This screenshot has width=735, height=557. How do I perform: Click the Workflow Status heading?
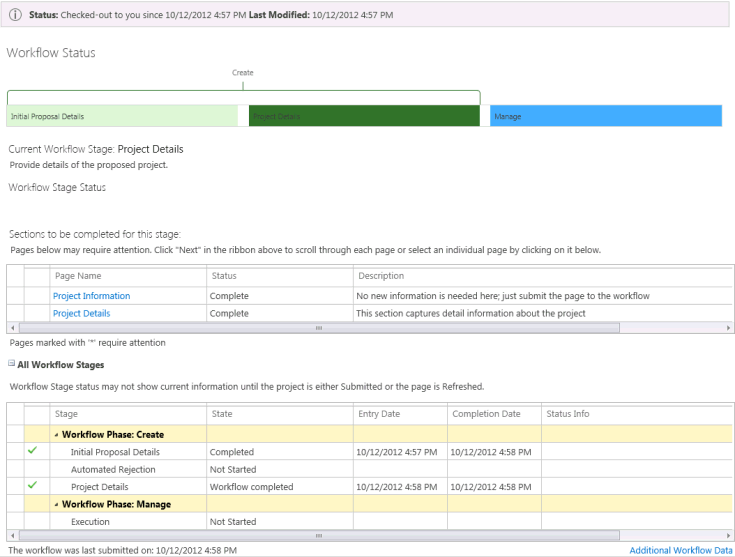click(x=51, y=53)
